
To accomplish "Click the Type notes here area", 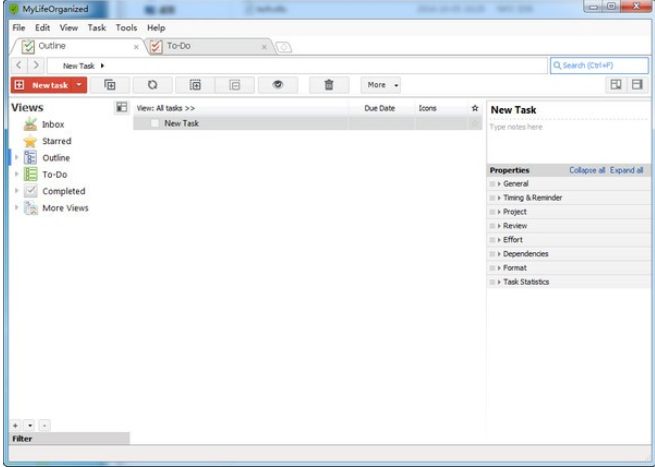I will tap(568, 142).
